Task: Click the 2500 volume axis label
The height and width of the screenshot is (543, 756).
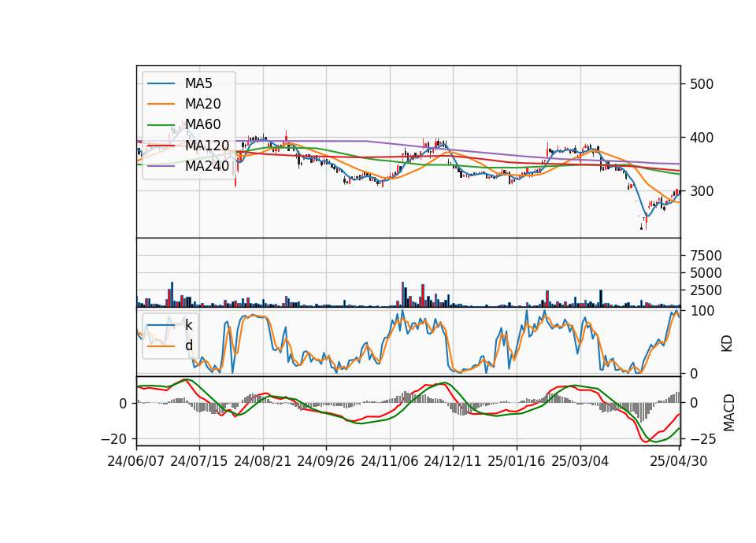Action: (706, 290)
